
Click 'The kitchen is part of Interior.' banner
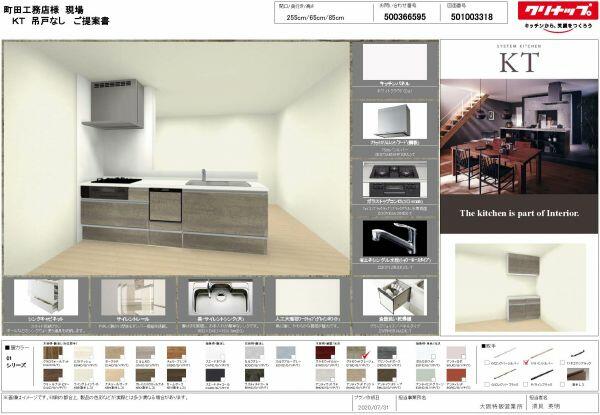519,213
